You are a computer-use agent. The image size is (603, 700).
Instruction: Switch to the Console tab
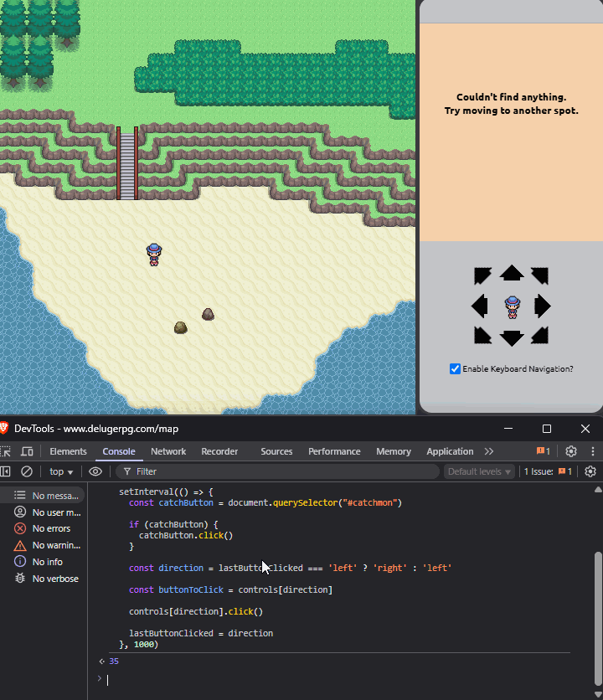click(x=119, y=451)
